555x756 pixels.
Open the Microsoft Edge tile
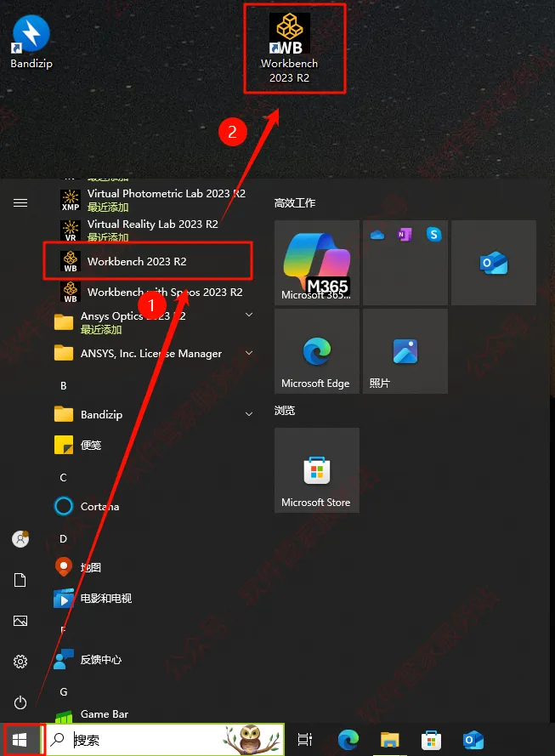pyautogui.click(x=317, y=351)
